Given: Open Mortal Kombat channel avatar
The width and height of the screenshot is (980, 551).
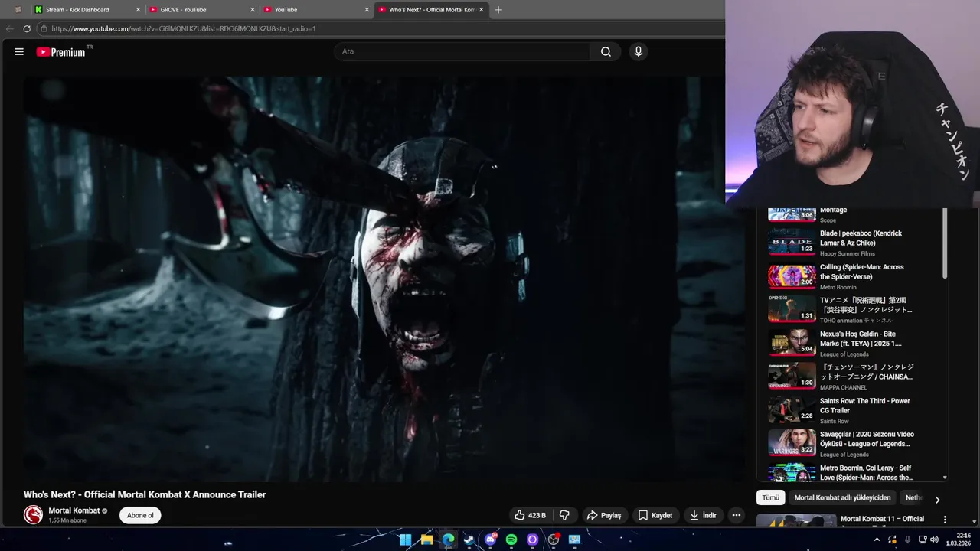Looking at the screenshot, I should [x=33, y=515].
